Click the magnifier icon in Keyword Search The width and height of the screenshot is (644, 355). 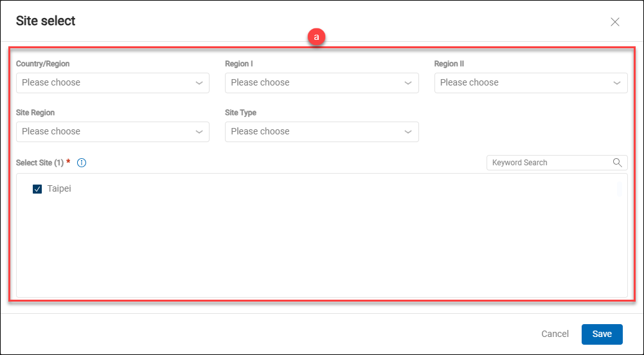tap(617, 163)
